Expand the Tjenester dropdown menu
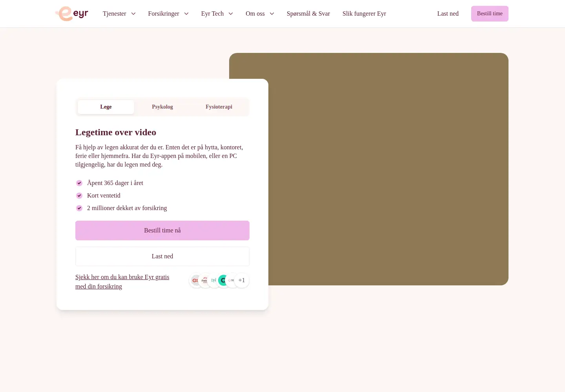The height and width of the screenshot is (392, 565). (119, 14)
